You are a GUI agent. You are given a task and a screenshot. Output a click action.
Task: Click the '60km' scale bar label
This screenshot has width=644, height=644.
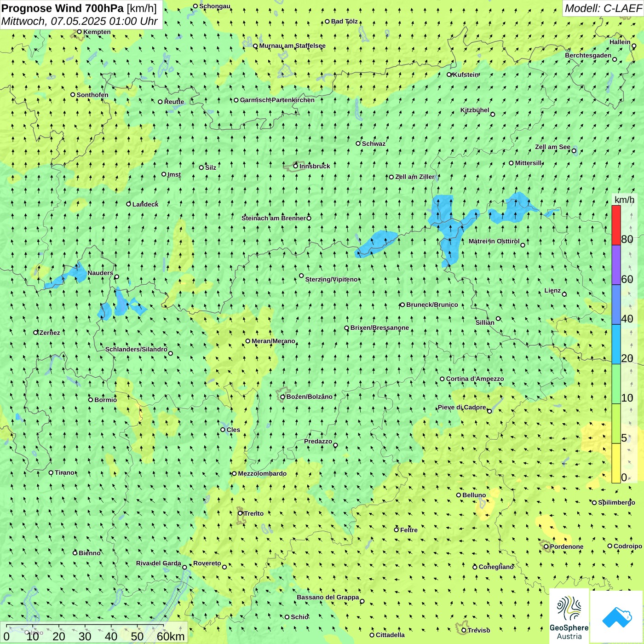171,636
